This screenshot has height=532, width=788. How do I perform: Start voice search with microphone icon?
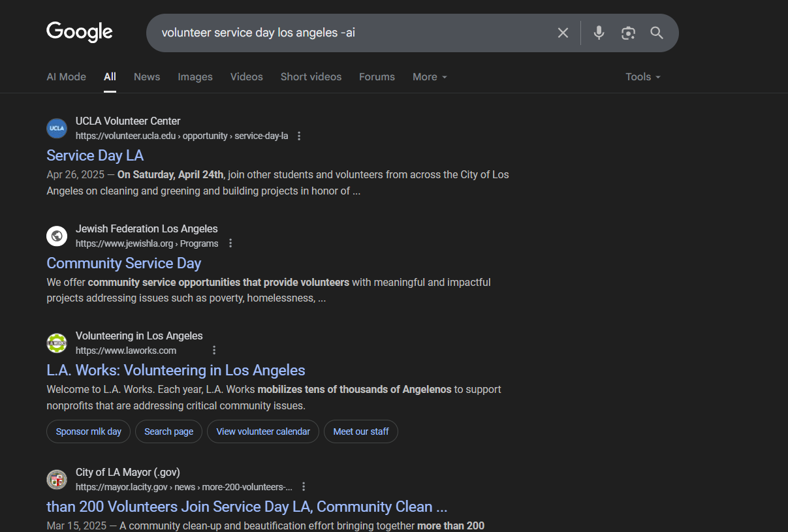tap(599, 33)
